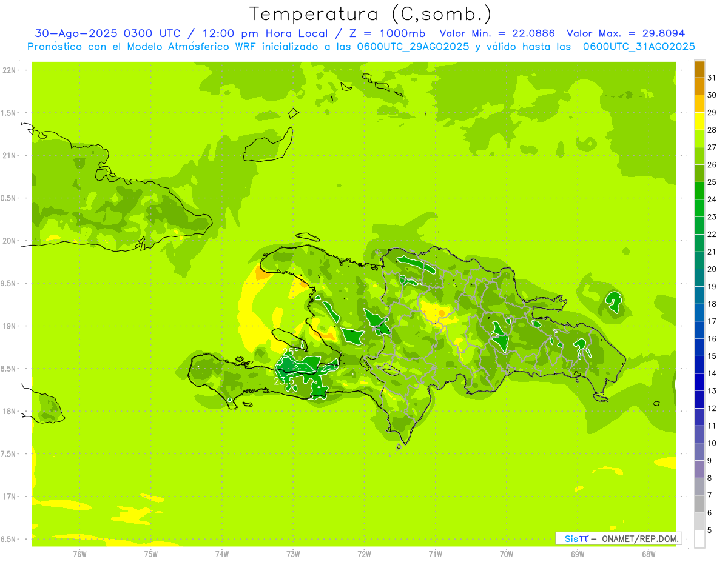Click the 75W longitude axis label

151,554
